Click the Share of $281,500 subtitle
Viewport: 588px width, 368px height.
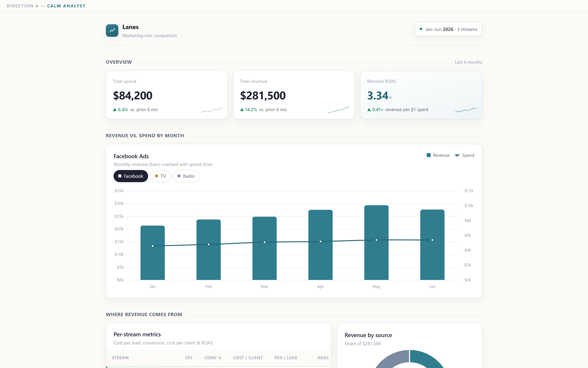click(363, 344)
